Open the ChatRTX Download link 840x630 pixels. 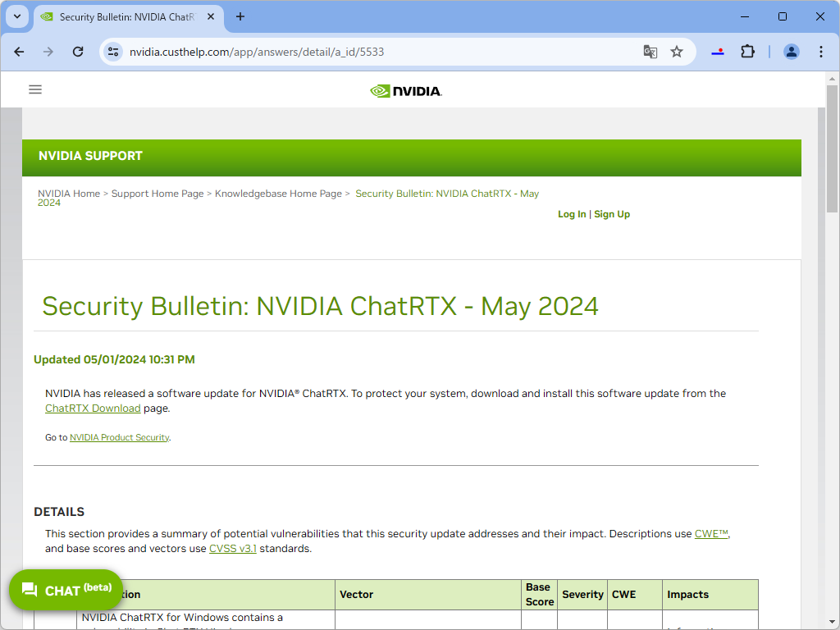coord(93,409)
